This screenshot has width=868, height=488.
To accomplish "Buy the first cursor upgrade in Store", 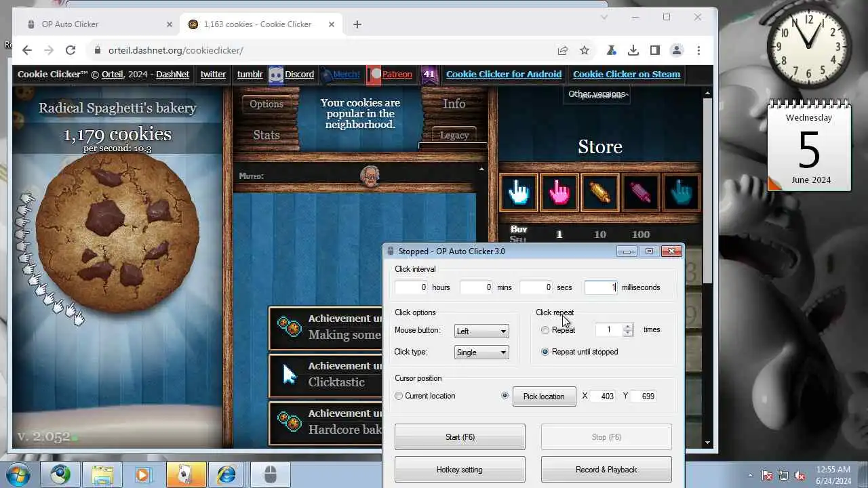I will pos(519,192).
